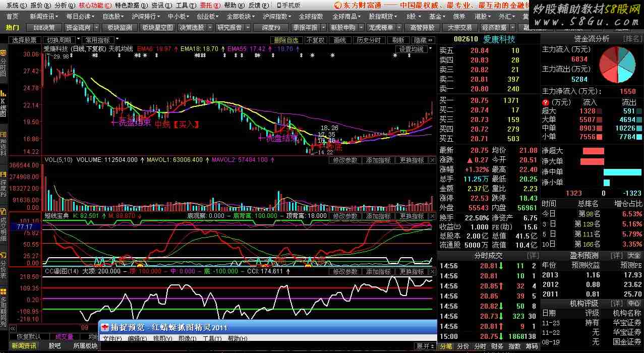Click the 恢复默认 button
Image resolution: width=644 pixels, height=353 pixels.
29,336
